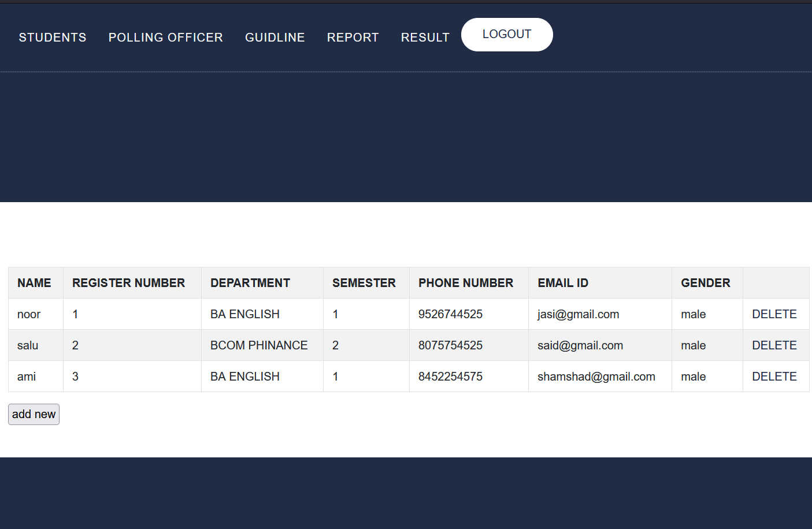Delete the student ami
The image size is (812, 529).
coord(774,377)
